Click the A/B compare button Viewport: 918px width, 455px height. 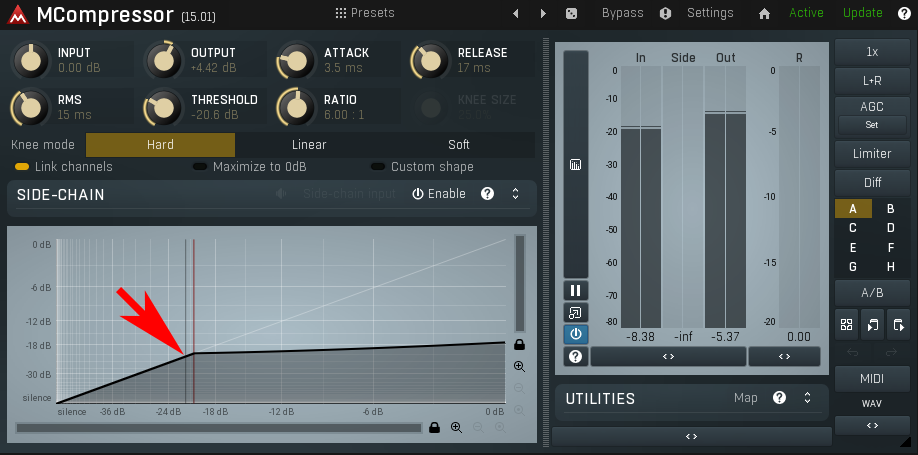872,293
